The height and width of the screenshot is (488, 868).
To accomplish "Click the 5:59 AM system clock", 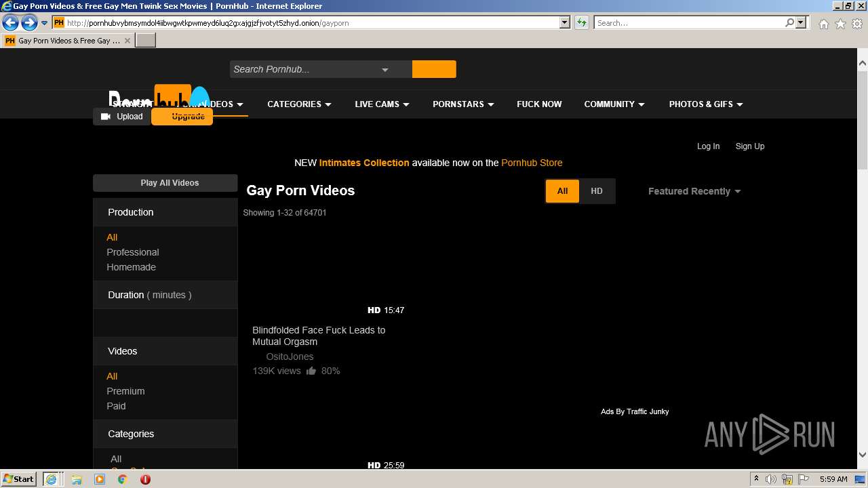I will pos(833,479).
